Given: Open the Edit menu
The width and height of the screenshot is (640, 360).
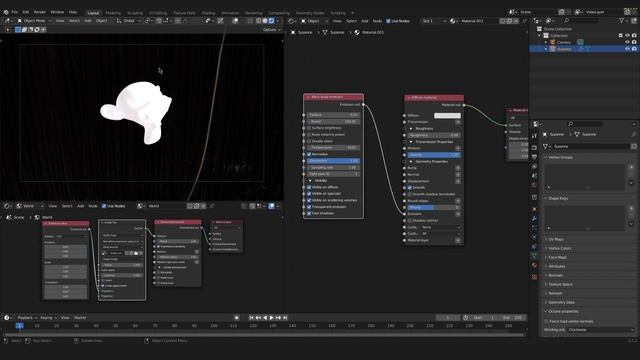Looking at the screenshot, I should point(26,12).
